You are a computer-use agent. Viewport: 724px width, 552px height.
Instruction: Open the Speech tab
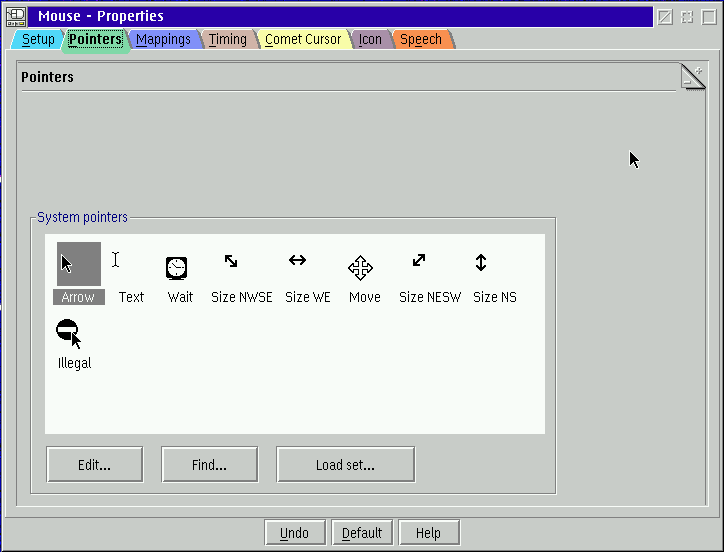coord(421,40)
